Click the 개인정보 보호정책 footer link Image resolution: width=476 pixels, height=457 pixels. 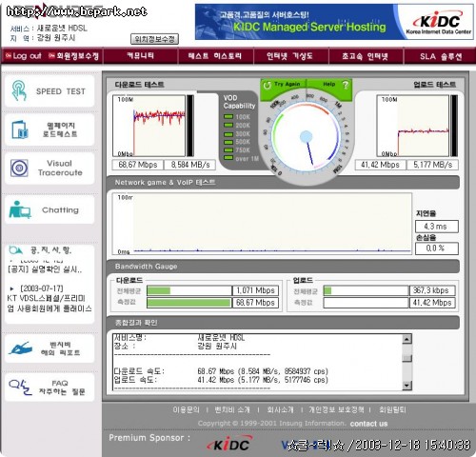tap(336, 409)
